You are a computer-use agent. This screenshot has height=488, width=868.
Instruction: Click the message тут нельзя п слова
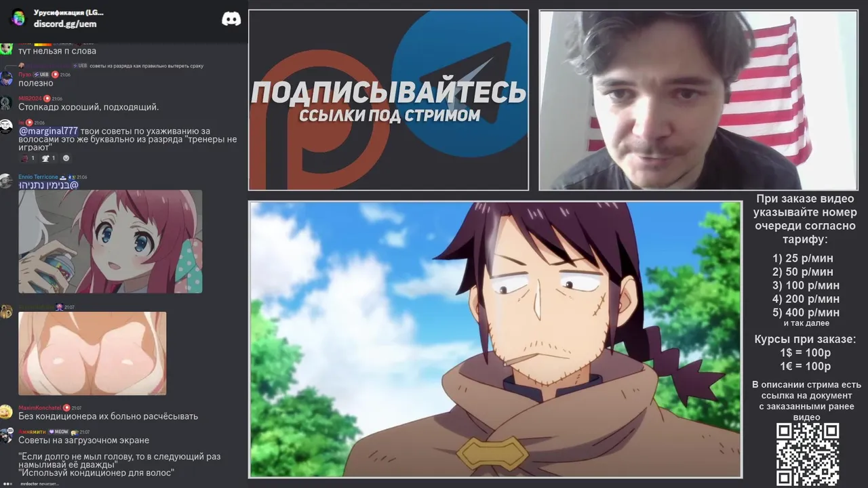58,51
